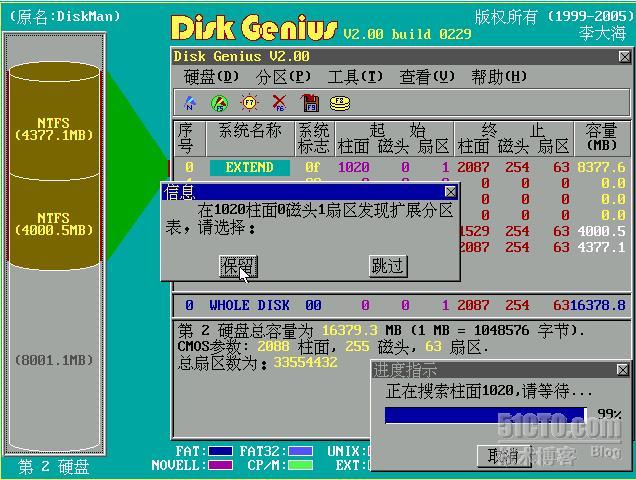Click the blue search progress bar

[x=485, y=414]
